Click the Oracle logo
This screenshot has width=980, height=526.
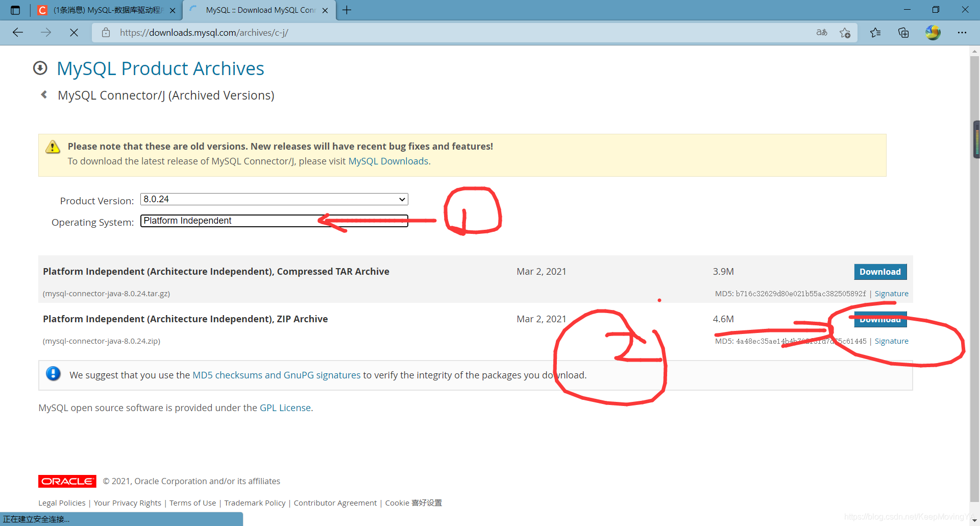coord(67,481)
